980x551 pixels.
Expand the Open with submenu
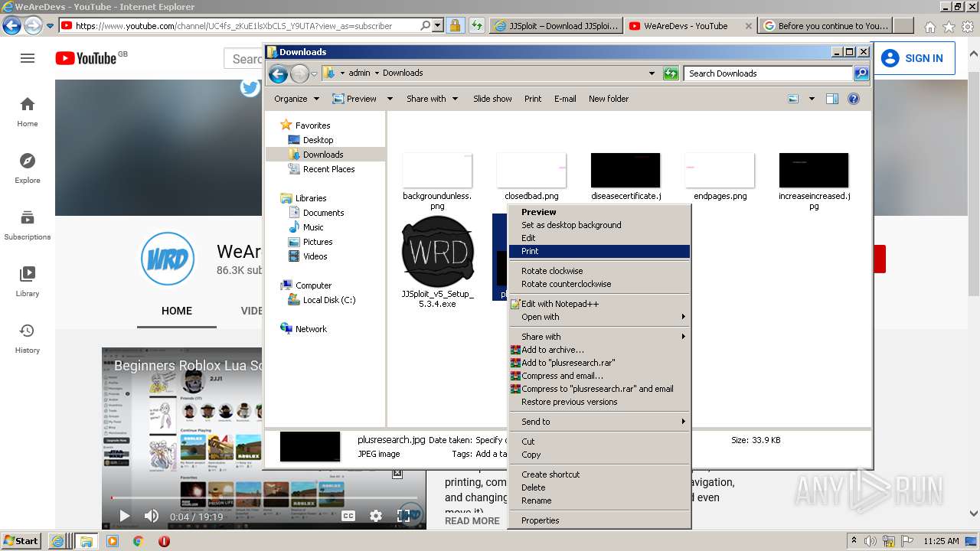point(599,317)
